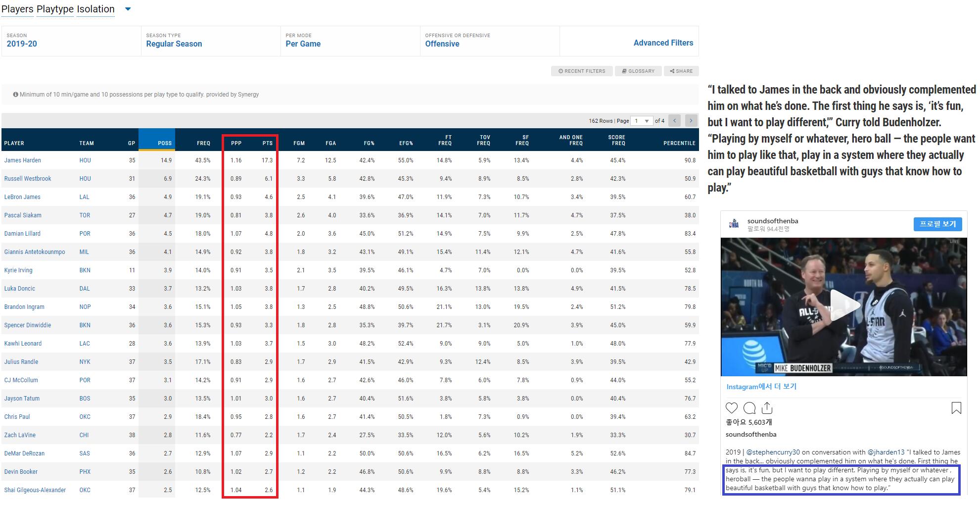Open Russell Westbrook player link
Image resolution: width=980 pixels, height=505 pixels.
click(x=28, y=179)
